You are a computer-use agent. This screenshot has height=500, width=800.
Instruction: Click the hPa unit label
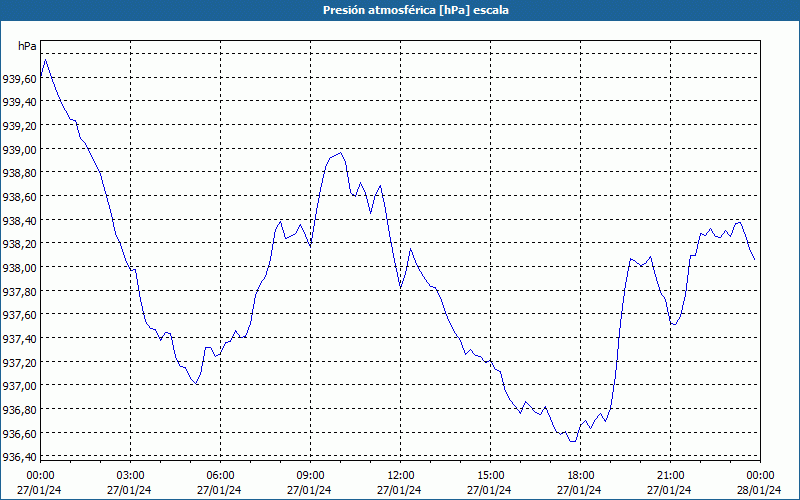[x=27, y=46]
